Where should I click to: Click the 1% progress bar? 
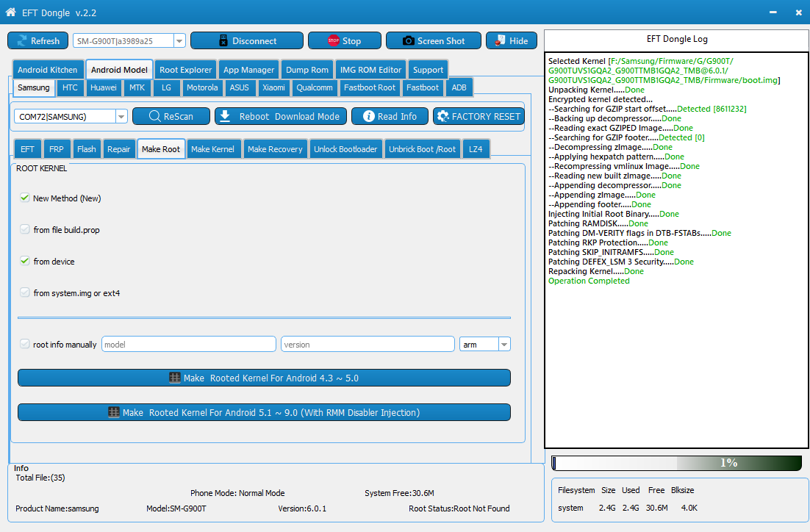pyautogui.click(x=677, y=463)
